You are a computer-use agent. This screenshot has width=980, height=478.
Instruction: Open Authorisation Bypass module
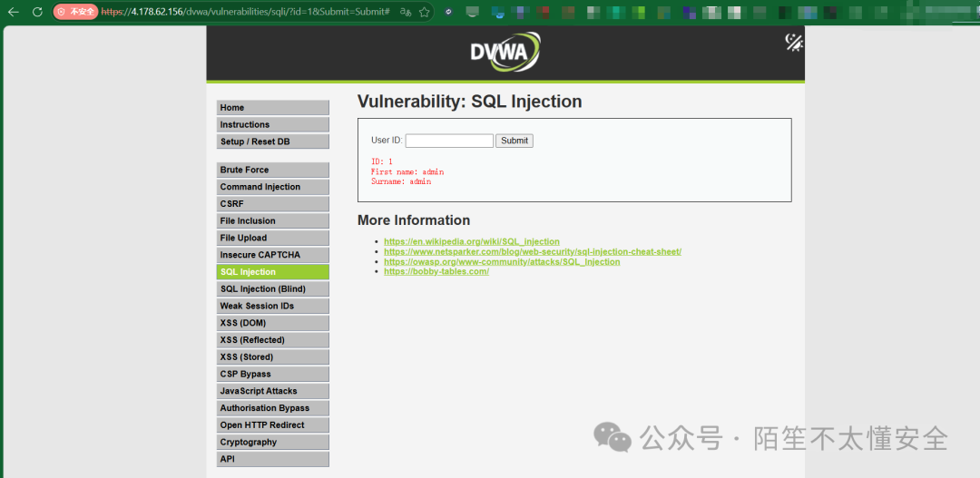[272, 408]
